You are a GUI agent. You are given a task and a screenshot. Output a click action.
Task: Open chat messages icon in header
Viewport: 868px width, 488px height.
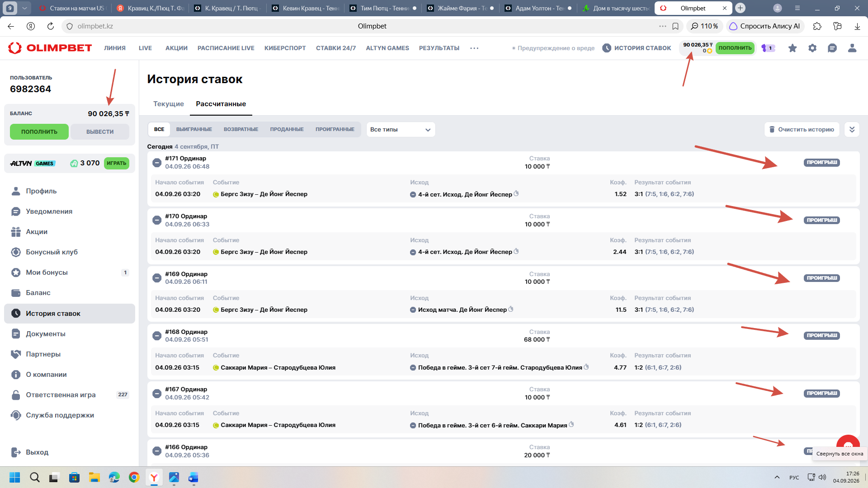832,48
